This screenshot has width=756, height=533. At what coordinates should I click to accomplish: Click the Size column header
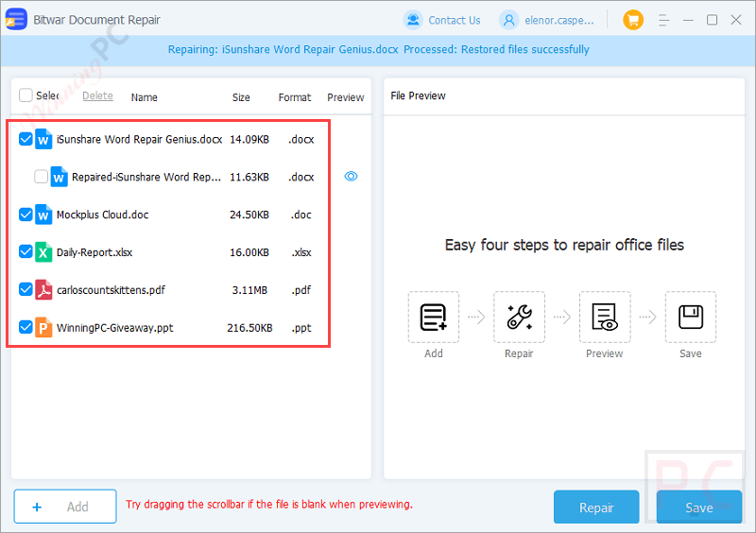241,97
